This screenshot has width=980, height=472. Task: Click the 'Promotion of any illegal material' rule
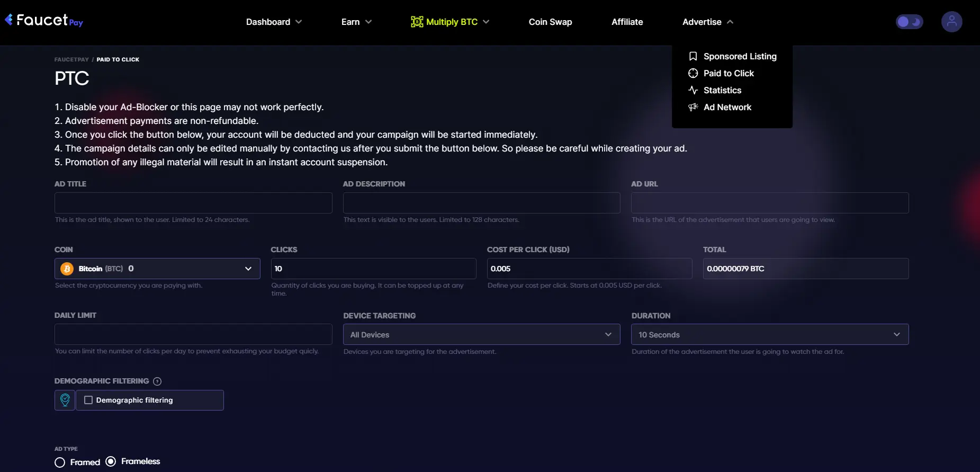221,162
